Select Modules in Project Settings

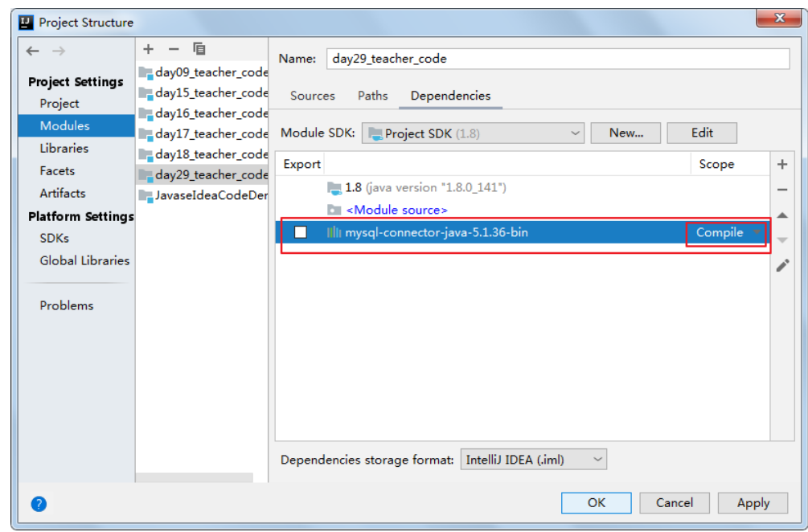tap(76, 125)
